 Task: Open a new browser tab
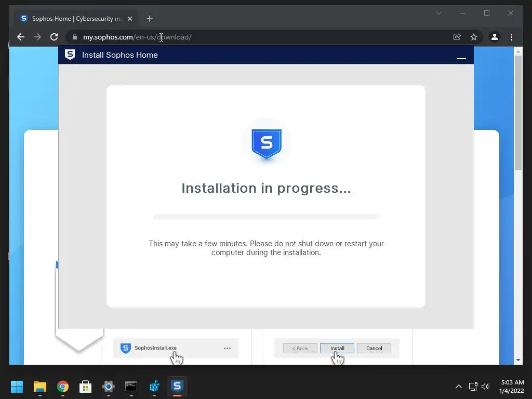pos(150,19)
